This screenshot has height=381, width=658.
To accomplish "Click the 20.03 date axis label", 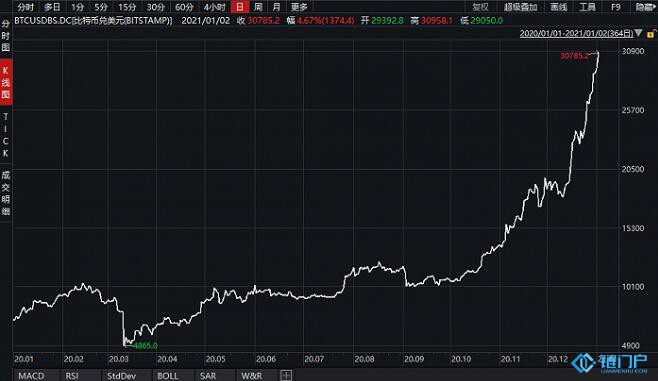I will (118, 359).
